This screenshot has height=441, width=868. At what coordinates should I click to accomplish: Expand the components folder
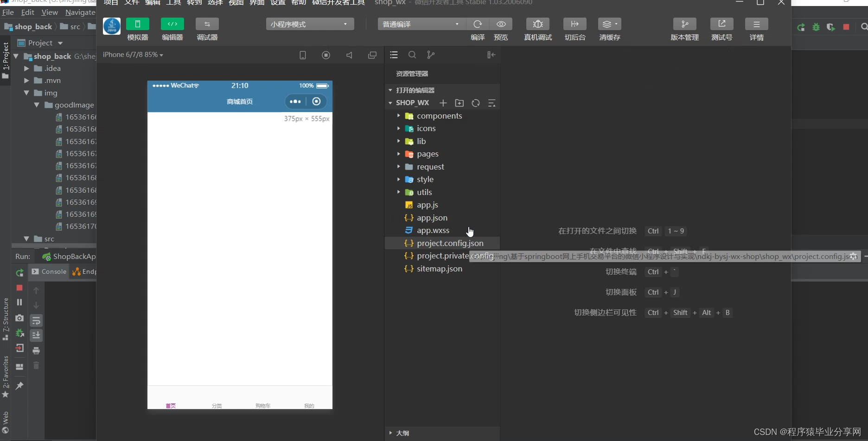398,116
